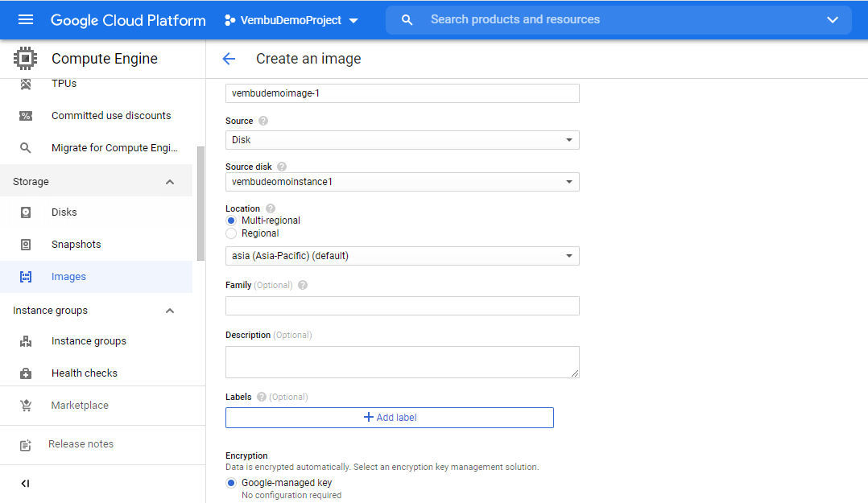Open the Labels help icon
868x503 pixels.
pos(262,397)
